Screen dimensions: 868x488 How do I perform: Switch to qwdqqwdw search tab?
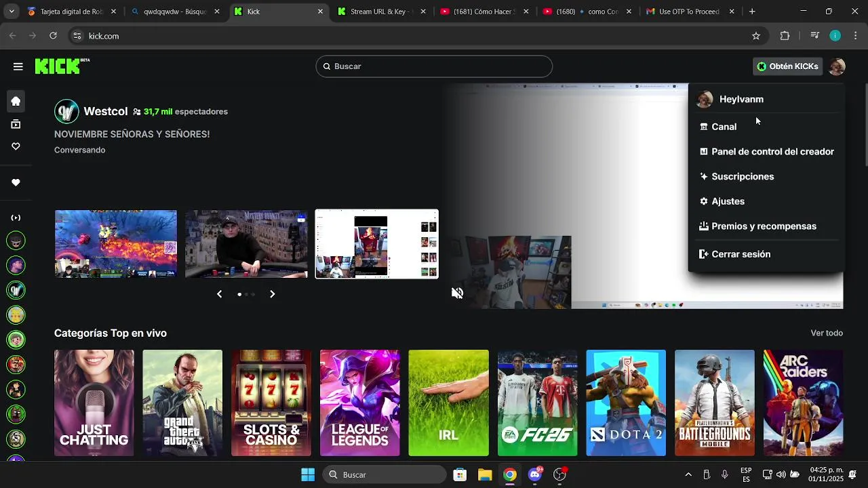click(175, 12)
